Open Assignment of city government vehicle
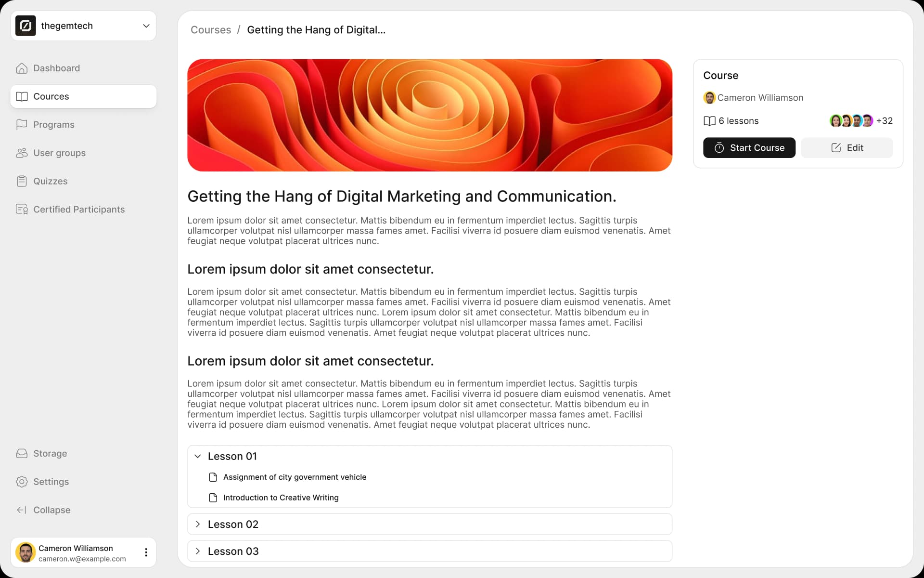 tap(295, 477)
